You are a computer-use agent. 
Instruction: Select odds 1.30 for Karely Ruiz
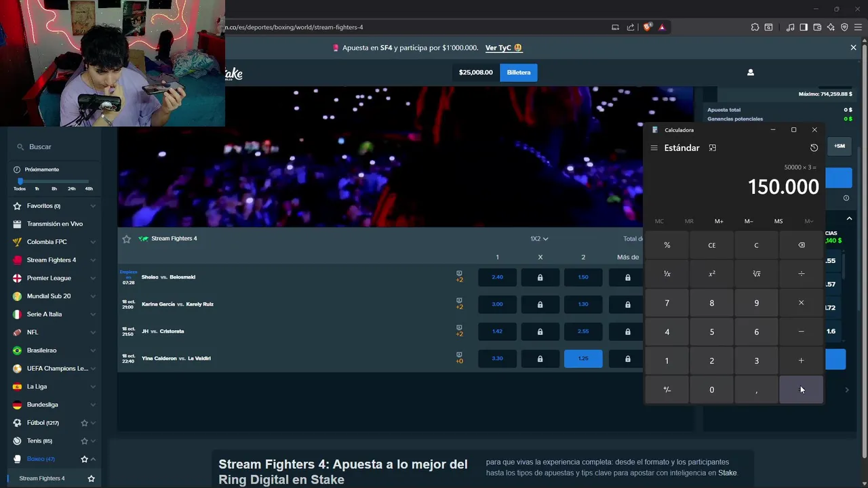(x=583, y=304)
